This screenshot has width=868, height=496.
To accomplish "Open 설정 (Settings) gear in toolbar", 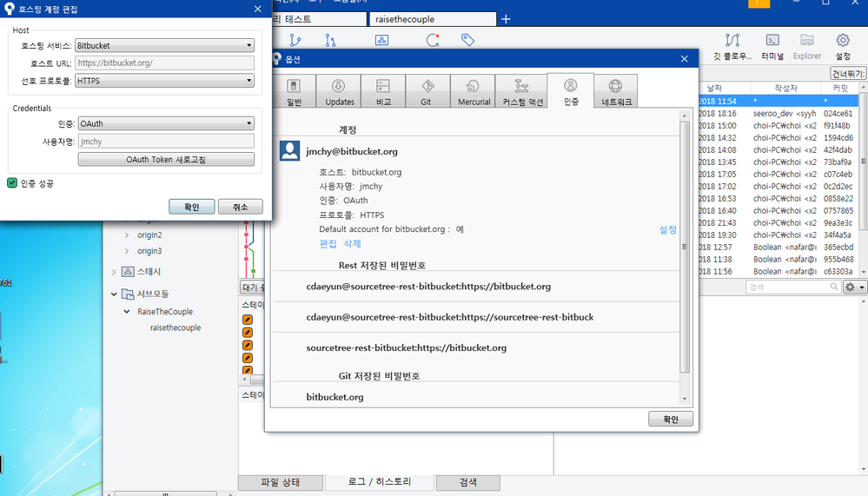I will (x=843, y=47).
